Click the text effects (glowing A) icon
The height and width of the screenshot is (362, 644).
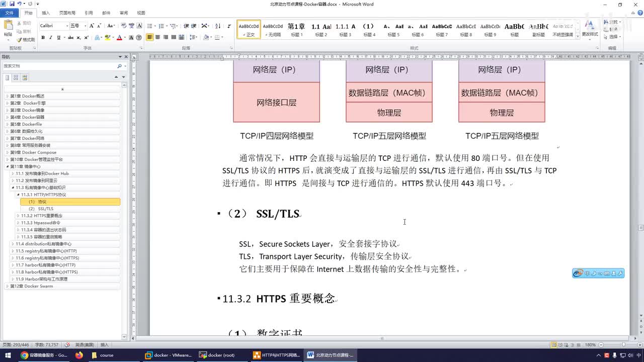(x=98, y=38)
